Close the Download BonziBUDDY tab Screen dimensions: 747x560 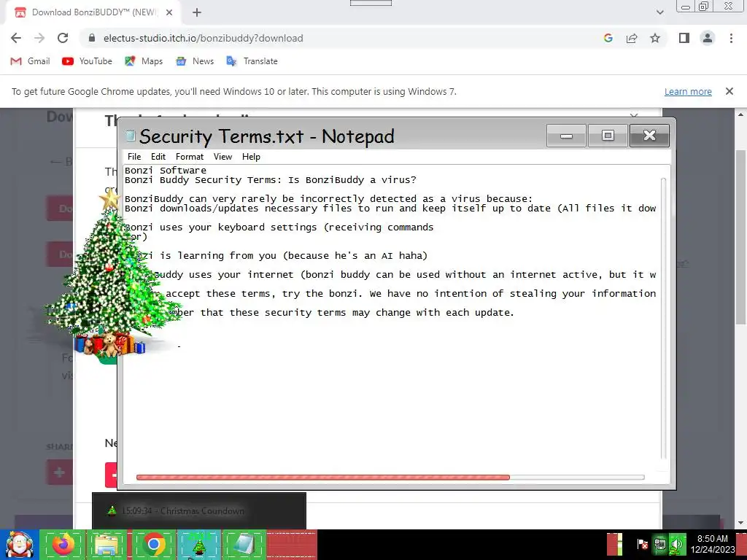(x=169, y=12)
